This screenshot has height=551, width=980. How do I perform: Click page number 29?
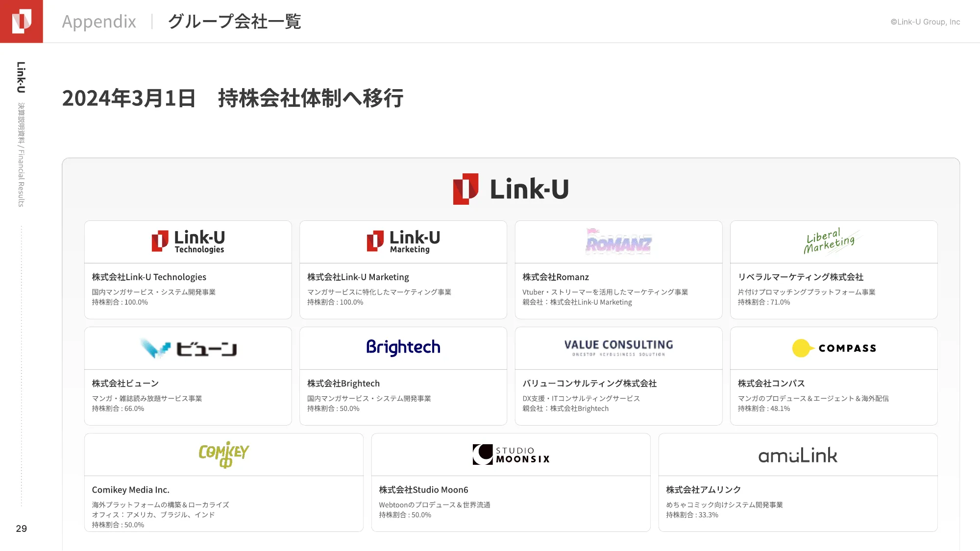pos(22,528)
